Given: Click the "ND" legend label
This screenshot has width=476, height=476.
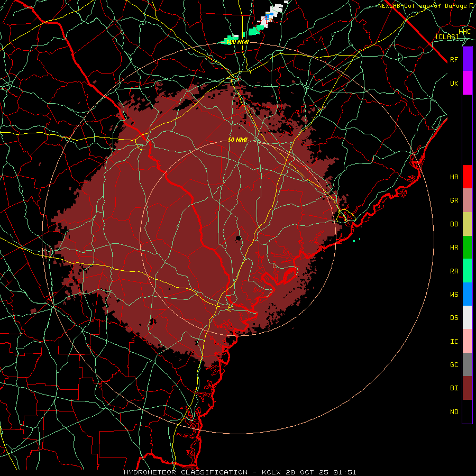Looking at the screenshot, I should (454, 411).
